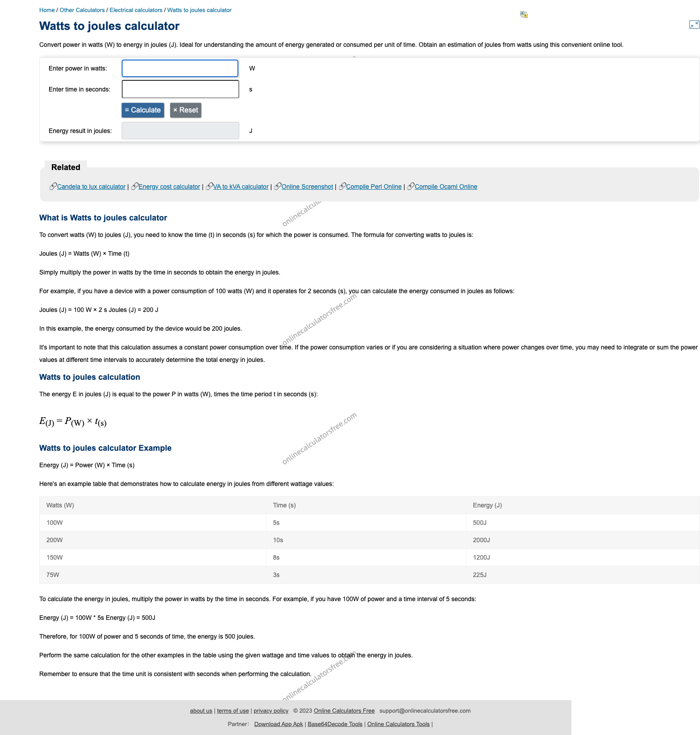Click the chain icon beside Compile Perl Online
The width and height of the screenshot is (700, 735).
tap(342, 186)
